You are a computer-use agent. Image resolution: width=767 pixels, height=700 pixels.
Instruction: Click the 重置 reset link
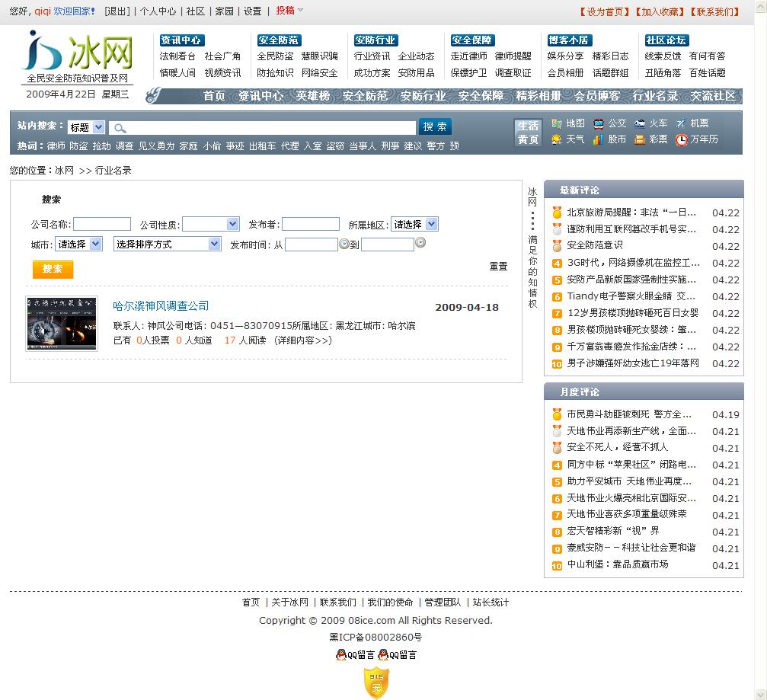(498, 267)
